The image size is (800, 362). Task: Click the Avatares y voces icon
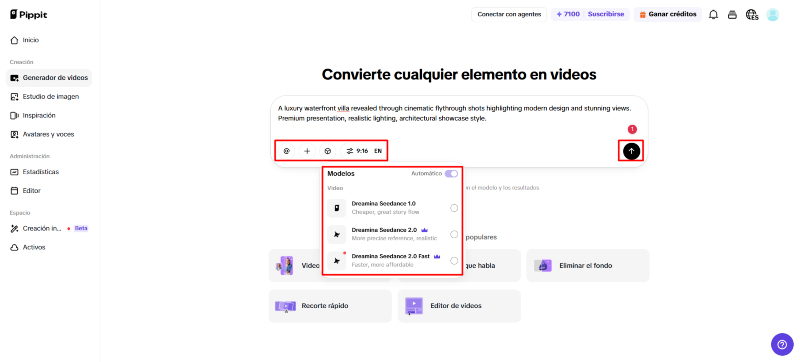click(x=14, y=135)
